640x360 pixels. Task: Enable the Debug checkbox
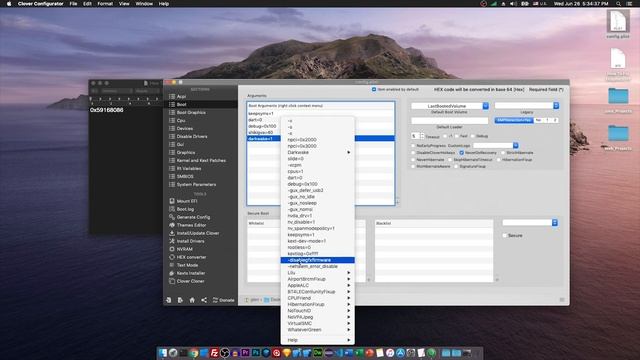tap(473, 136)
